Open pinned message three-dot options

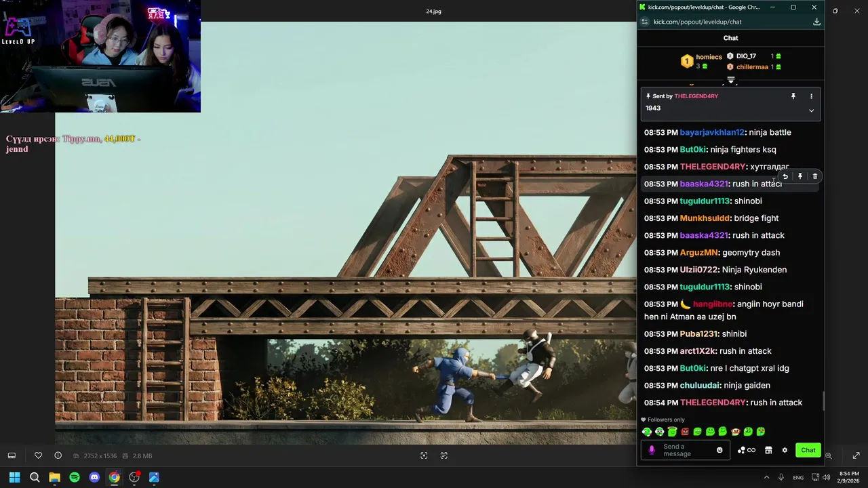[811, 96]
